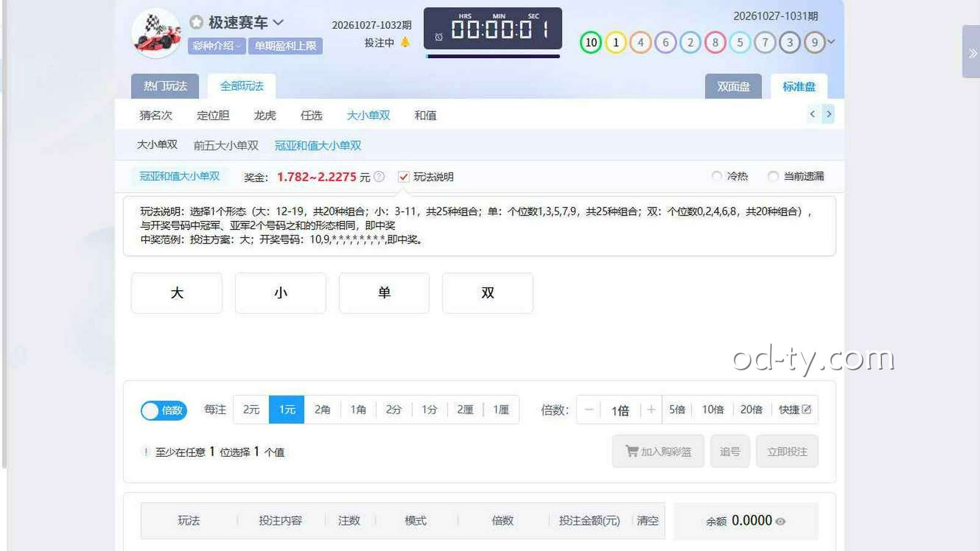
Task: Pick the 双 bet option
Action: 488,293
